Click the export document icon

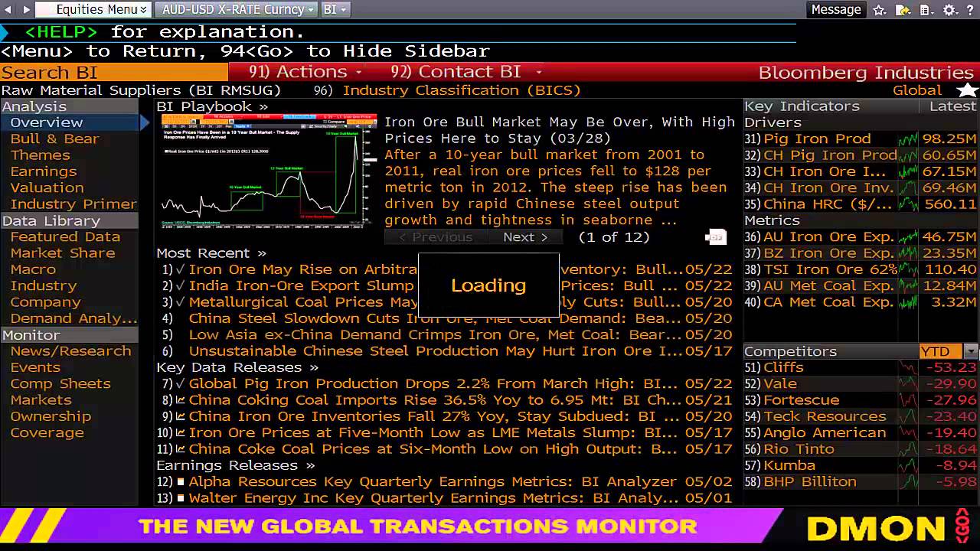[903, 10]
